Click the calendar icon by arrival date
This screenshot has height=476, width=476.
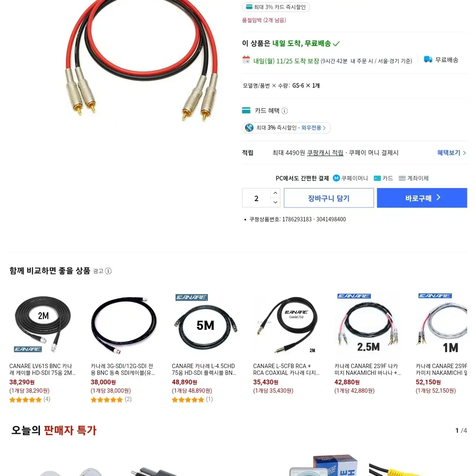click(246, 60)
